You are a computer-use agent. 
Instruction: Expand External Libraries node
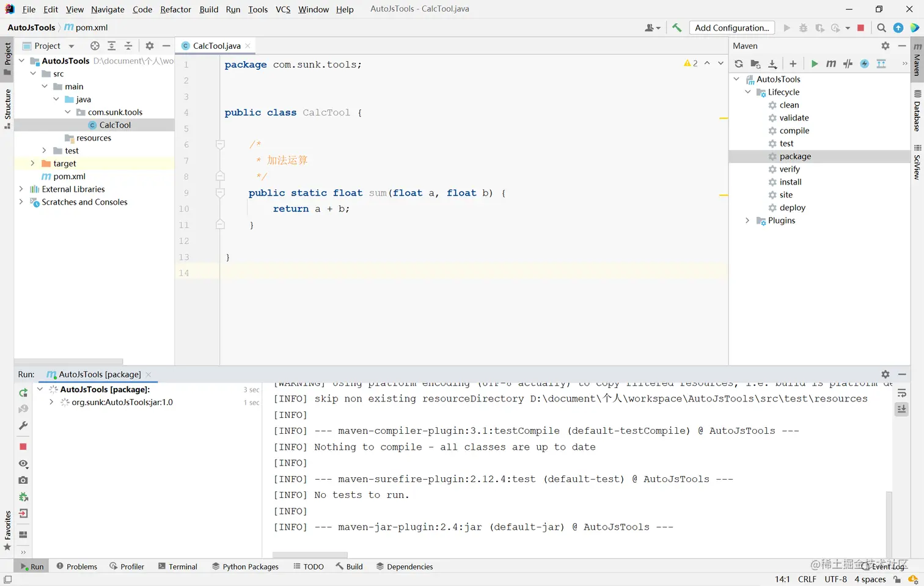tap(21, 189)
